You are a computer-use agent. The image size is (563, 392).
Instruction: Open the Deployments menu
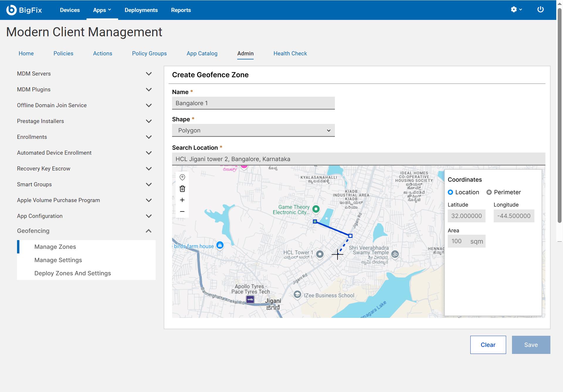click(x=141, y=10)
